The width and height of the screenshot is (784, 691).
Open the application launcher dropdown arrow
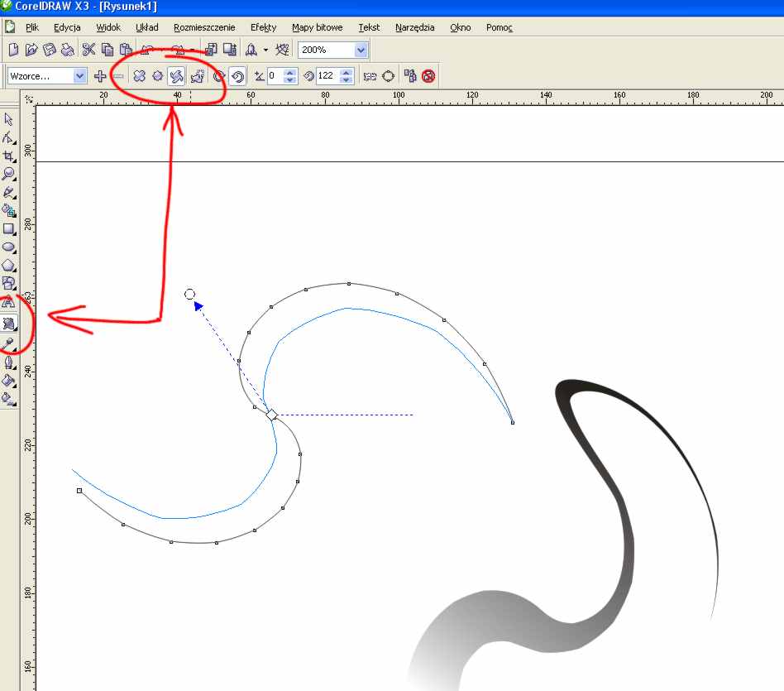(265, 50)
